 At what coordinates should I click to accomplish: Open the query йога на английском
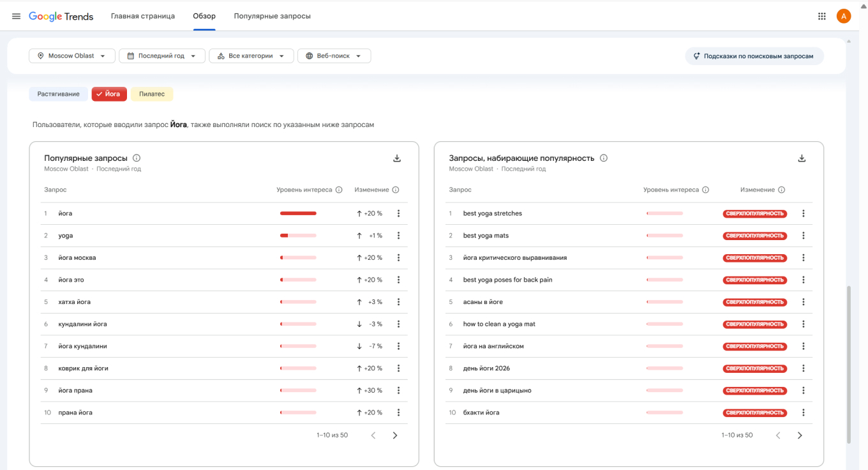pos(493,346)
